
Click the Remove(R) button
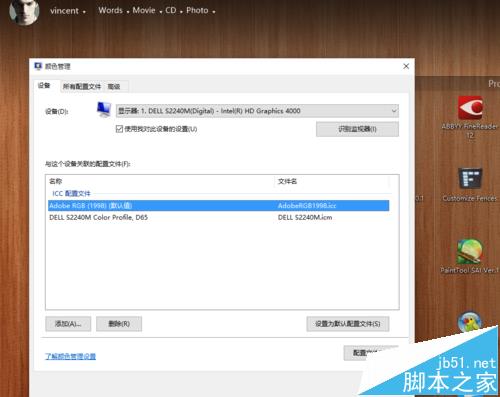pyautogui.click(x=119, y=324)
